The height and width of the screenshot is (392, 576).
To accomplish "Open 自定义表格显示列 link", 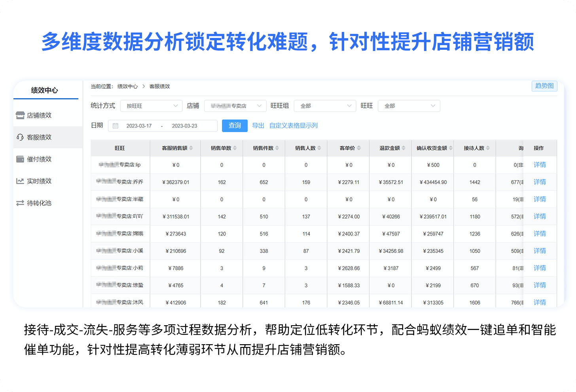I will [293, 126].
